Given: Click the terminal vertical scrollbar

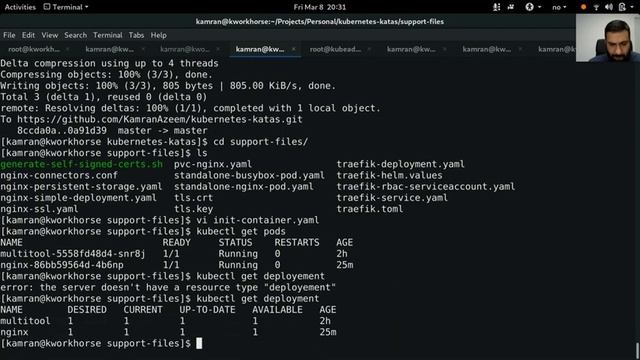Looking at the screenshot, I should (x=638, y=350).
